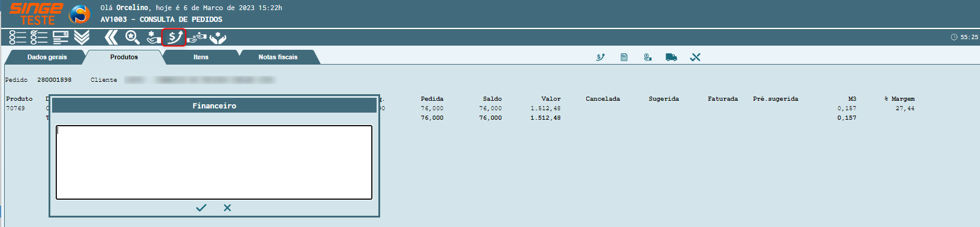Open the star magnifier search icon
This screenshot has height=227, width=980.
[132, 37]
